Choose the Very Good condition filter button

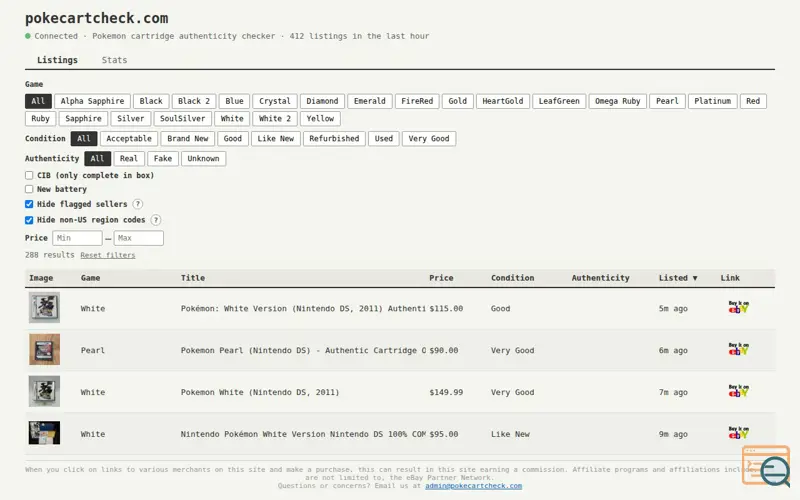coord(429,138)
